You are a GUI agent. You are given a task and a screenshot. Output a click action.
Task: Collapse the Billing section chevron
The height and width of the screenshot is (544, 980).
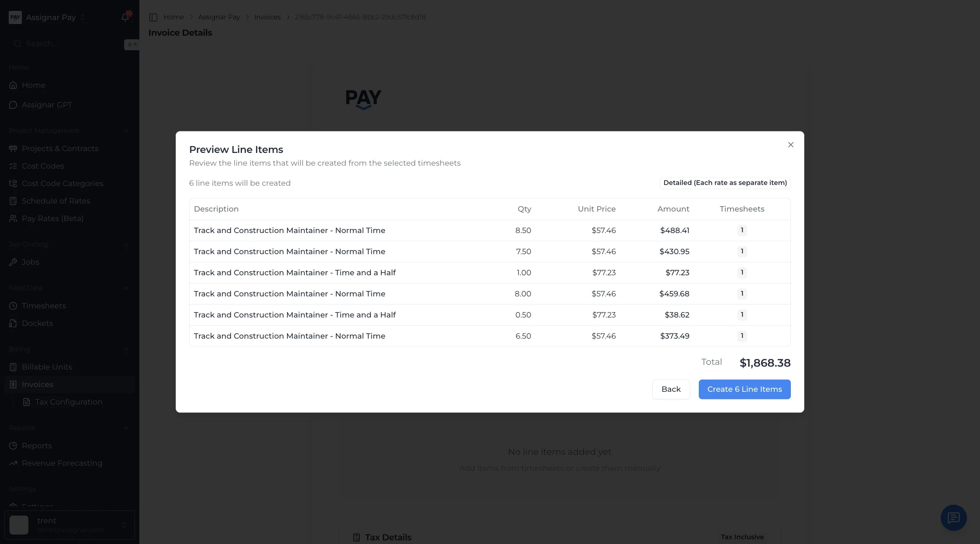[x=126, y=350]
